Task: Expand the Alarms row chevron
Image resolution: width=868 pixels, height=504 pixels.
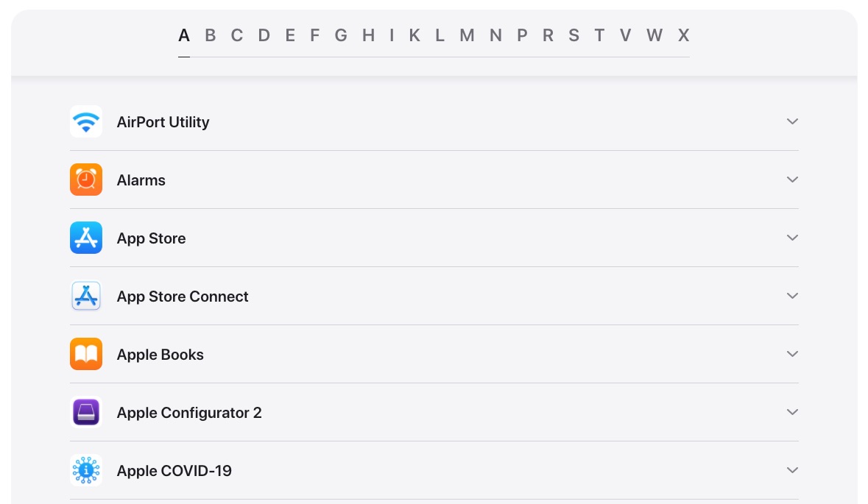Action: (x=792, y=180)
